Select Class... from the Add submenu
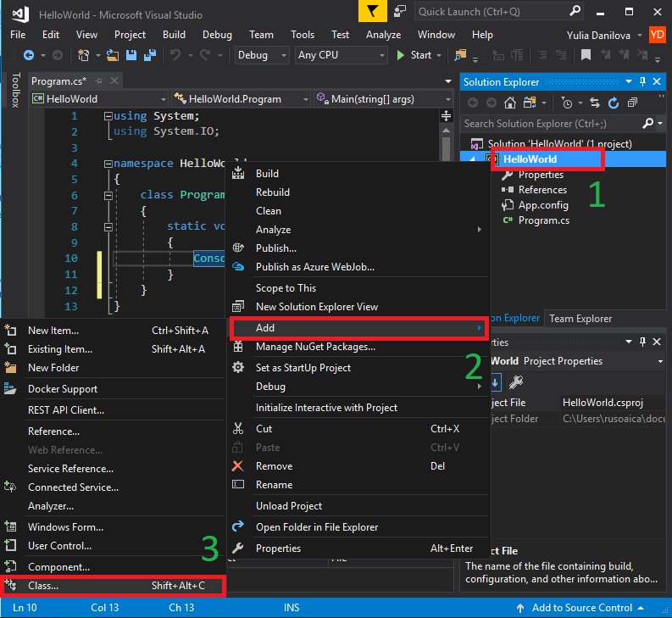The height and width of the screenshot is (618, 672). click(43, 586)
